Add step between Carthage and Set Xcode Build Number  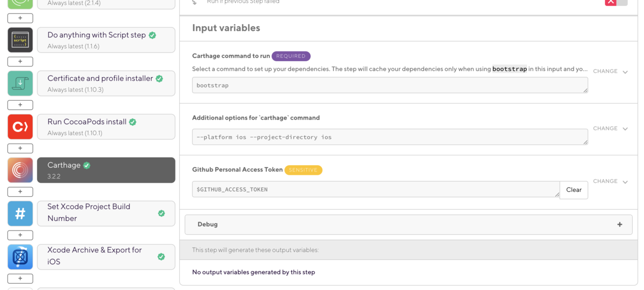point(20,192)
